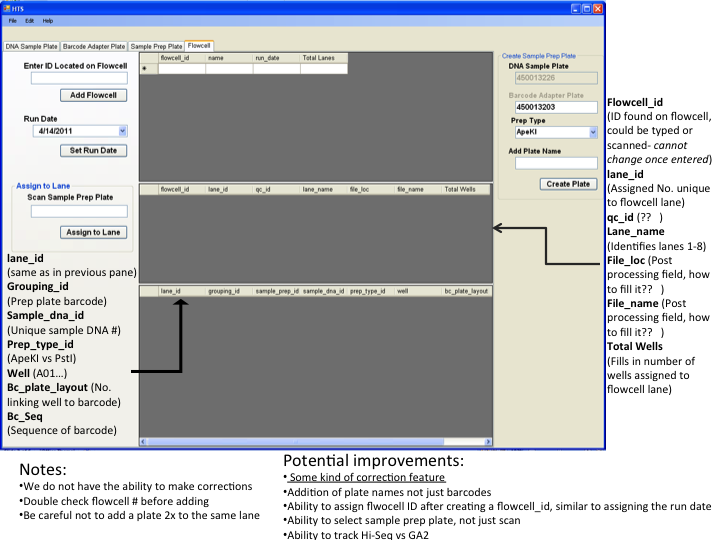Image resolution: width=720 pixels, height=540 pixels.
Task: Click the Total Lanes column header
Action: (x=324, y=58)
